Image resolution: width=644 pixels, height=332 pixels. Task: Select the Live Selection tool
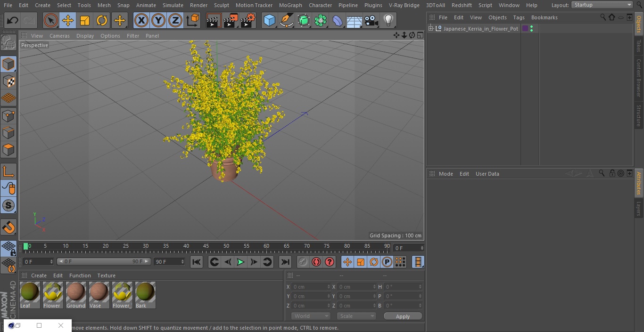[50, 21]
